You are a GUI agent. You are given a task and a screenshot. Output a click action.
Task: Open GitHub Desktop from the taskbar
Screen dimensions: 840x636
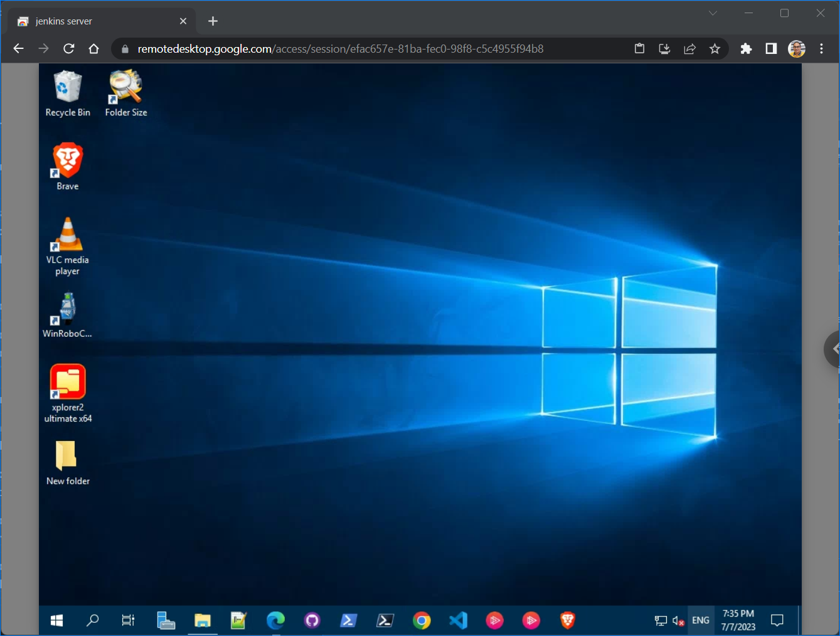click(312, 620)
